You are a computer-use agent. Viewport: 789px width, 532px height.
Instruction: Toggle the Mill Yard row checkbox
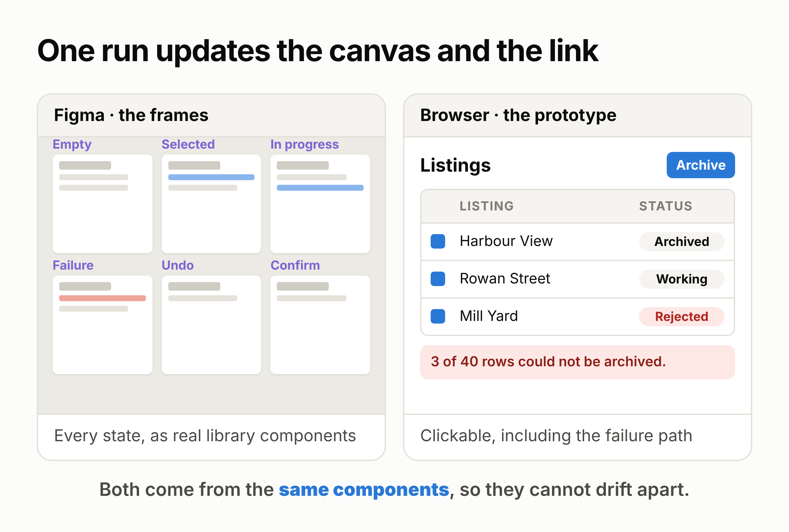click(438, 316)
